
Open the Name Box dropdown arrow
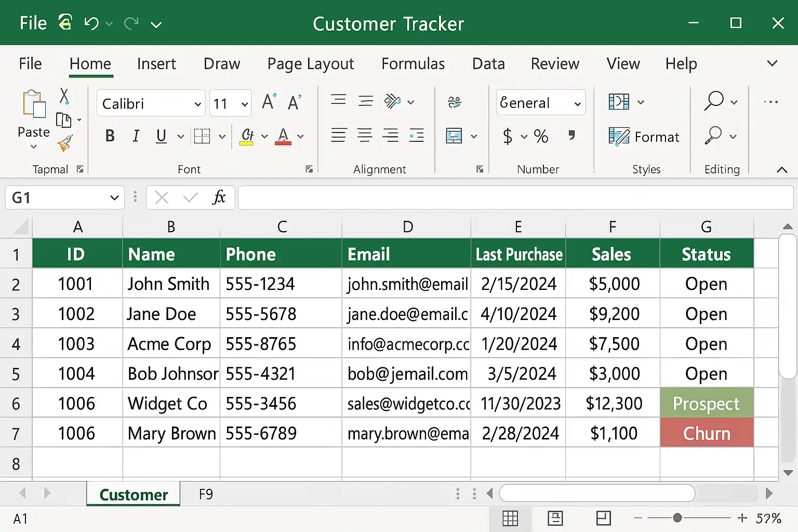114,198
